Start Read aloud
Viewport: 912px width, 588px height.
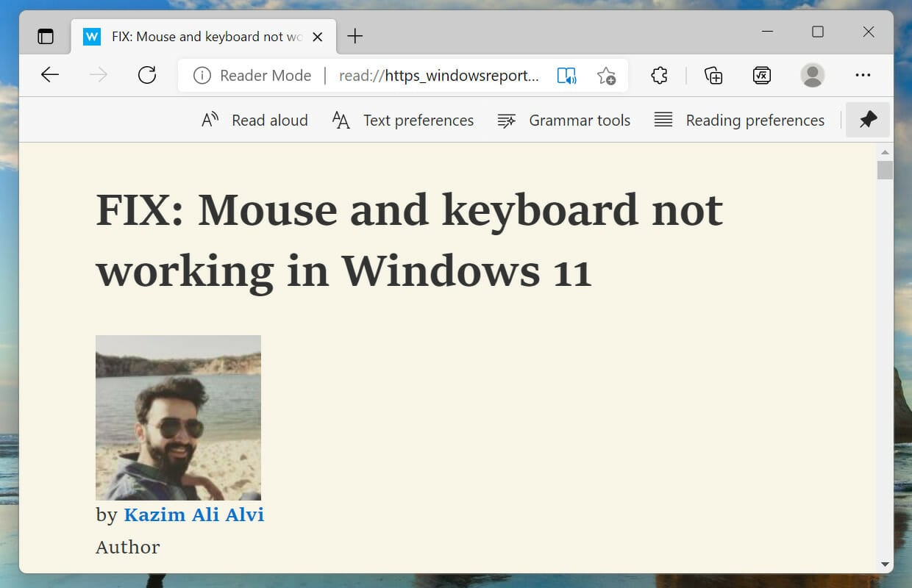tap(254, 120)
